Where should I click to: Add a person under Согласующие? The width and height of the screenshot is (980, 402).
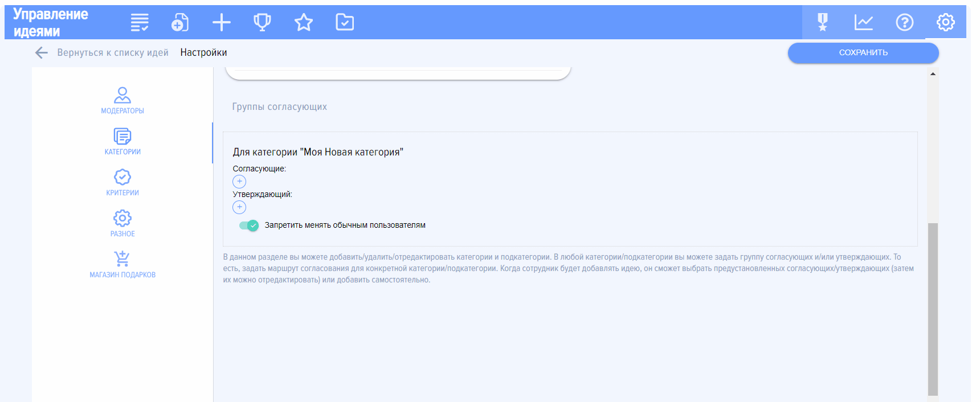[239, 182]
